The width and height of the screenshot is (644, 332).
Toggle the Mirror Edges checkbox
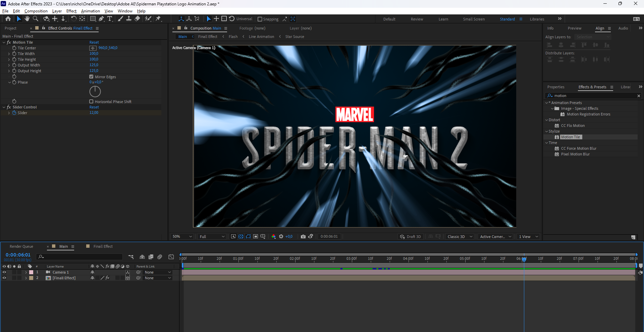91,77
